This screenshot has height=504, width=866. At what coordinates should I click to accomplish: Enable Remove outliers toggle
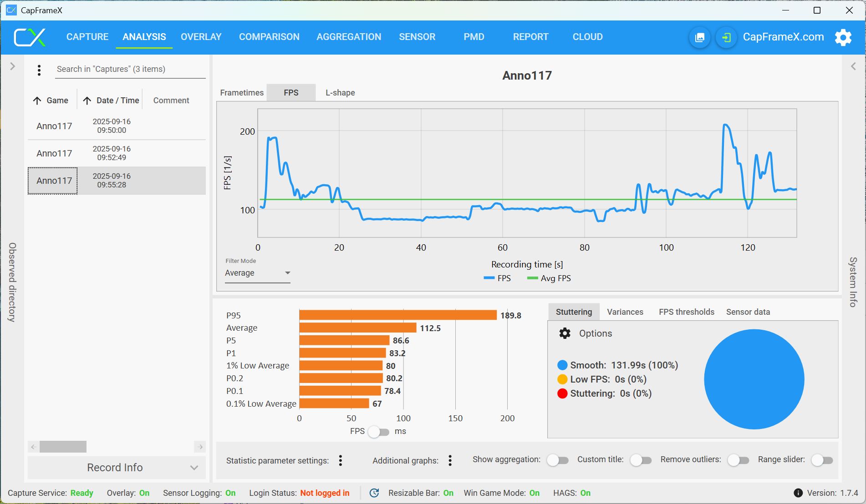tap(738, 460)
